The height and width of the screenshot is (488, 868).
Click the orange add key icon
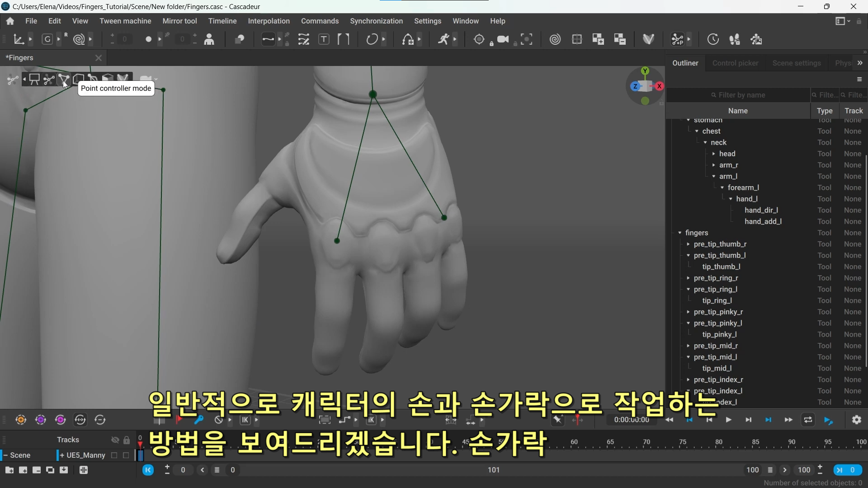tap(21, 420)
